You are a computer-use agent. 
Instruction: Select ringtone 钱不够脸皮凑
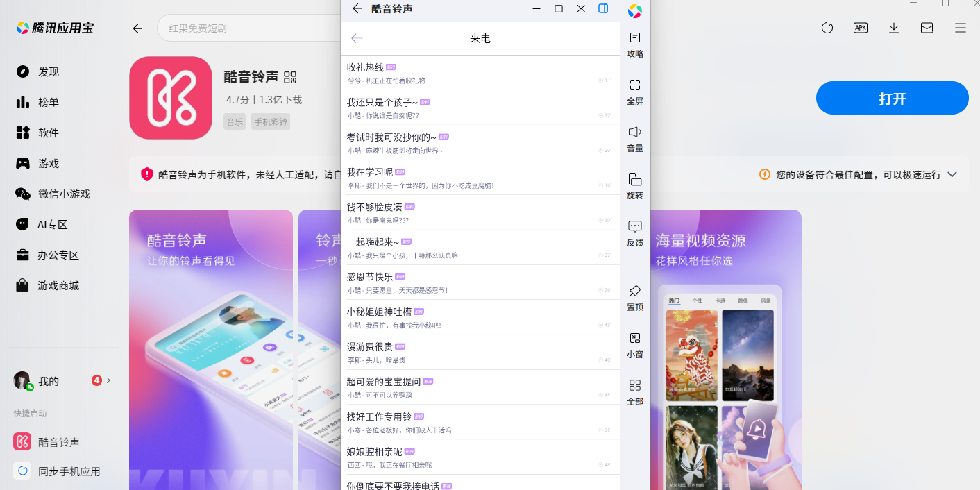[480, 212]
